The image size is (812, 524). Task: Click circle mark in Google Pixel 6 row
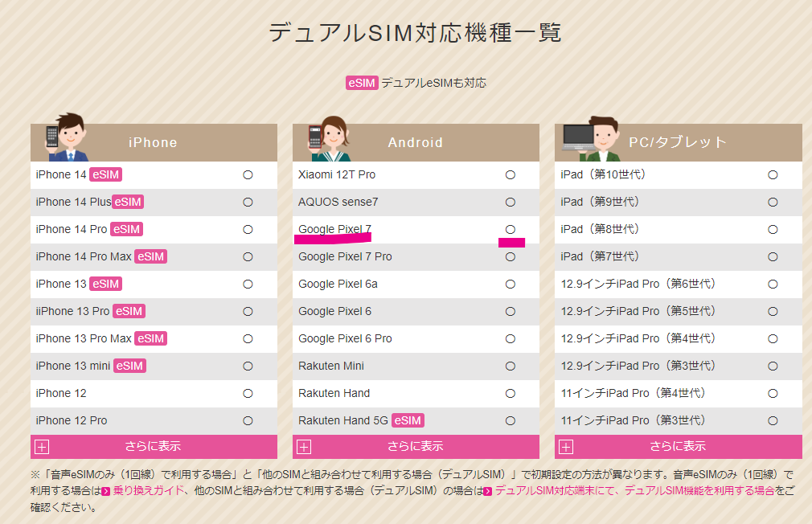coord(511,312)
